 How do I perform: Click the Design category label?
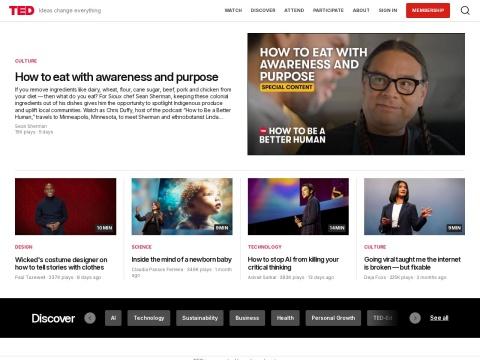tap(24, 247)
